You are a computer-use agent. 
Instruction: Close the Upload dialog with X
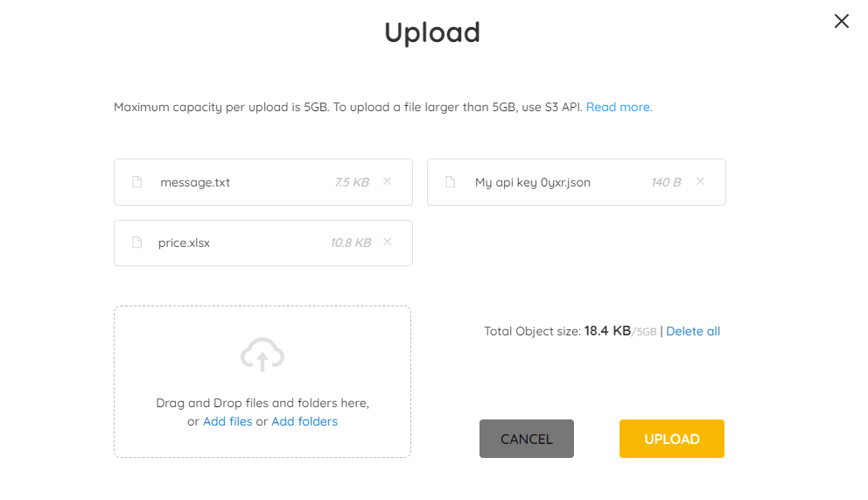pos(842,21)
